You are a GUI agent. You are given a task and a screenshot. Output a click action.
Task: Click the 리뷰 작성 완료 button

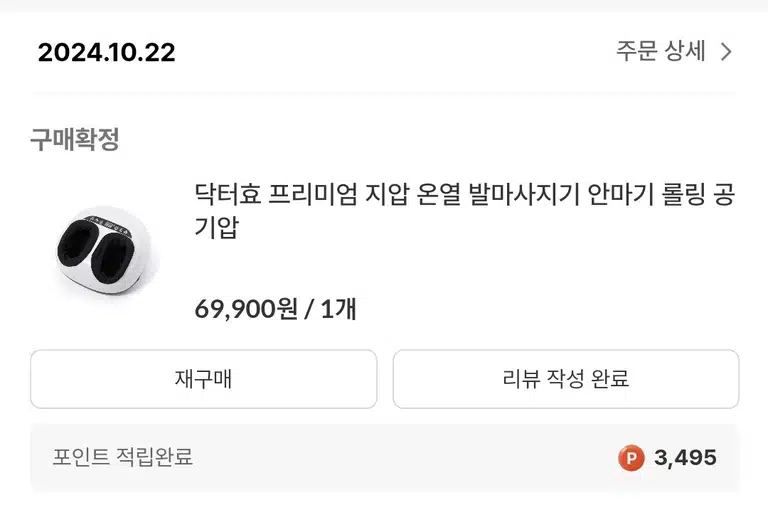566,379
